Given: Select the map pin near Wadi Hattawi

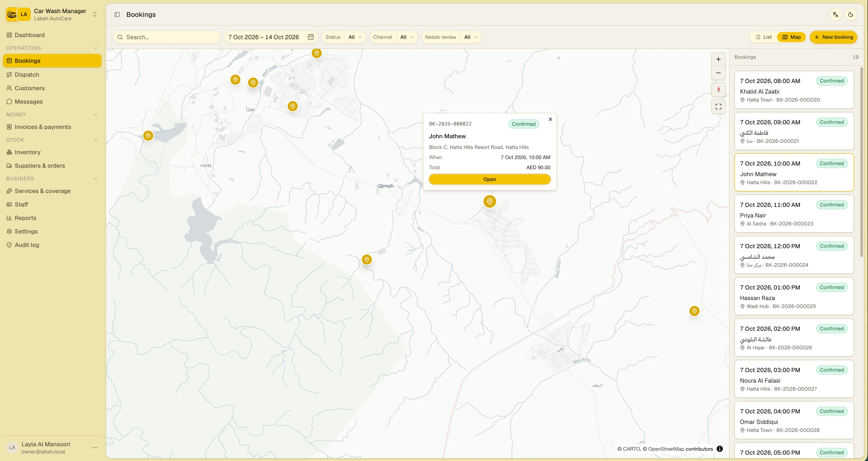Looking at the screenshot, I should coord(148,135).
